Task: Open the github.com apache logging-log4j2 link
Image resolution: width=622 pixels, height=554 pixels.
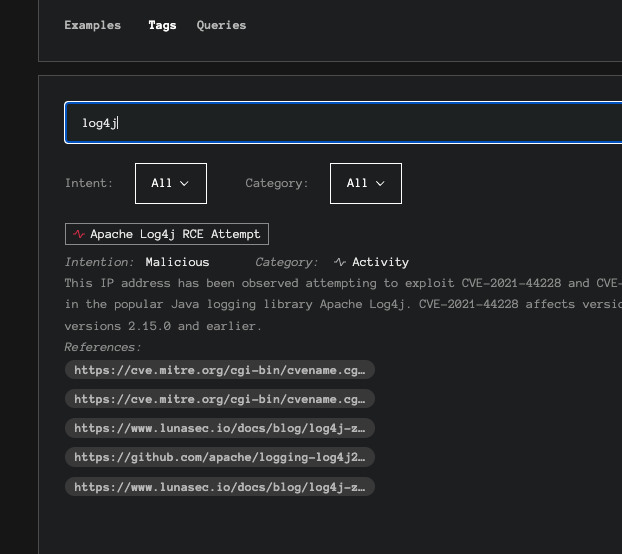Action: pyautogui.click(x=220, y=457)
